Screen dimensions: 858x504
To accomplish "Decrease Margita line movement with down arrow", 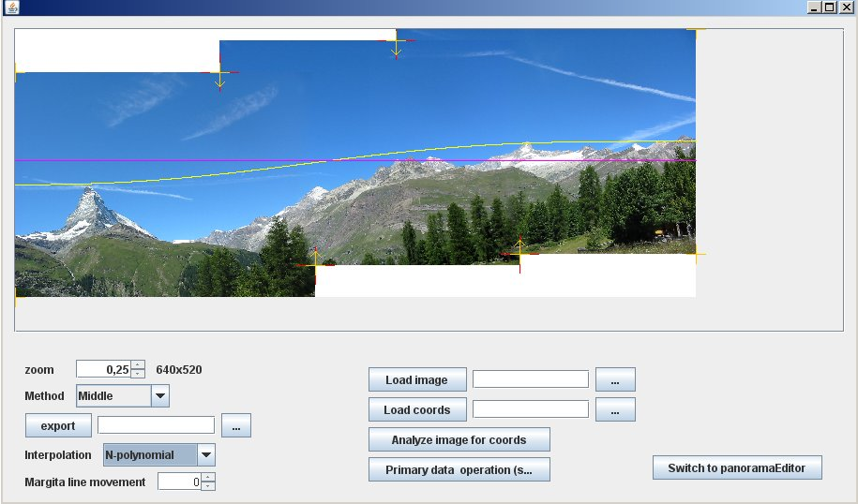I will click(208, 485).
